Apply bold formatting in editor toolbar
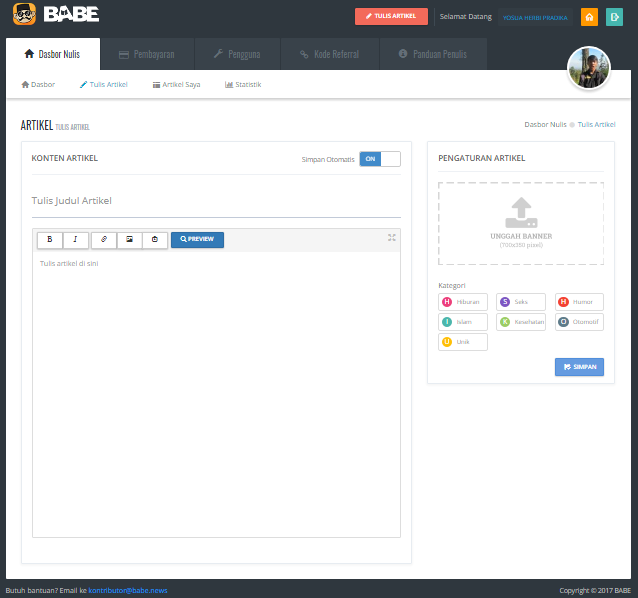The height and width of the screenshot is (598, 638). [50, 240]
